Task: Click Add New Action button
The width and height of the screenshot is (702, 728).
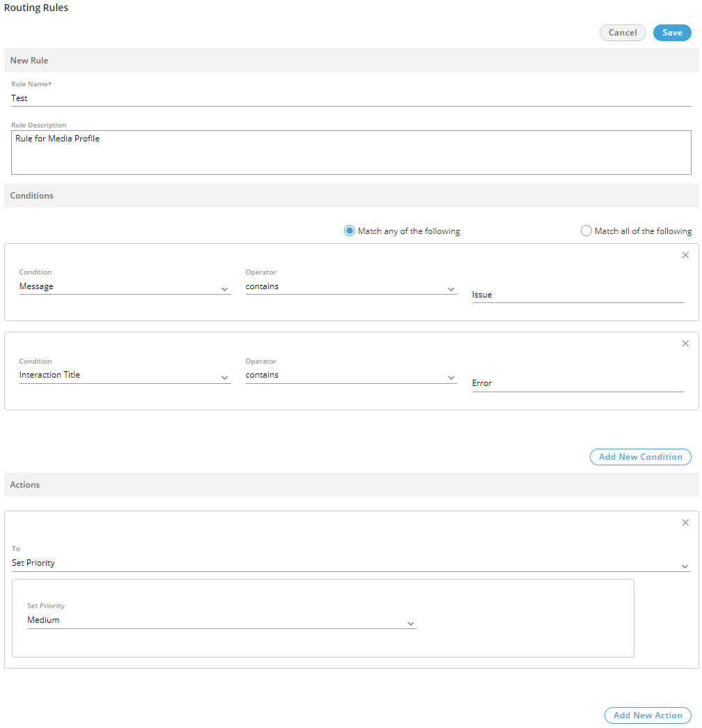Action: click(648, 715)
